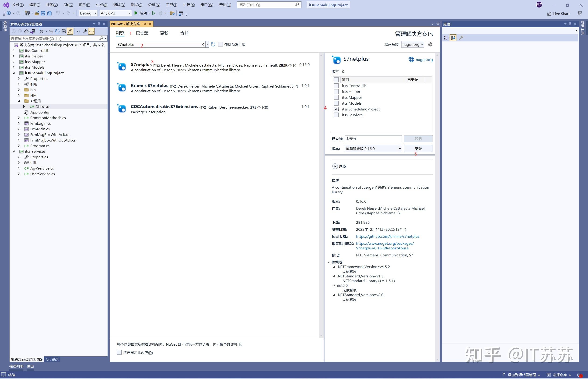Refresh the Solution Explorer view
Image resolution: width=588 pixels, height=379 pixels.
pyautogui.click(x=57, y=31)
